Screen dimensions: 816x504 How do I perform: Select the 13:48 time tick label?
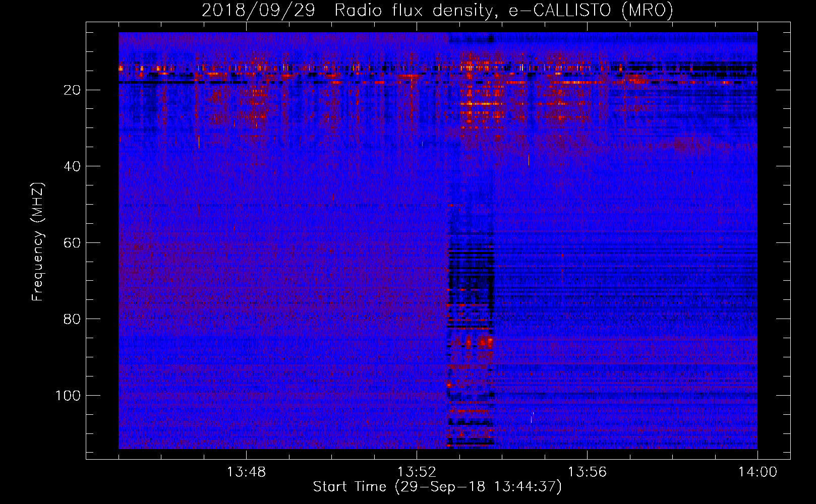(246, 472)
